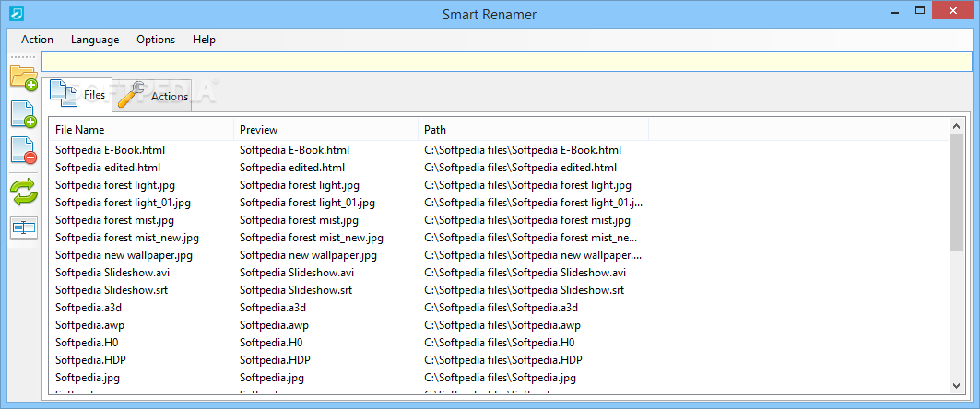Click path C:\Softpedia files\Softpedia E-Book.html

coord(523,150)
